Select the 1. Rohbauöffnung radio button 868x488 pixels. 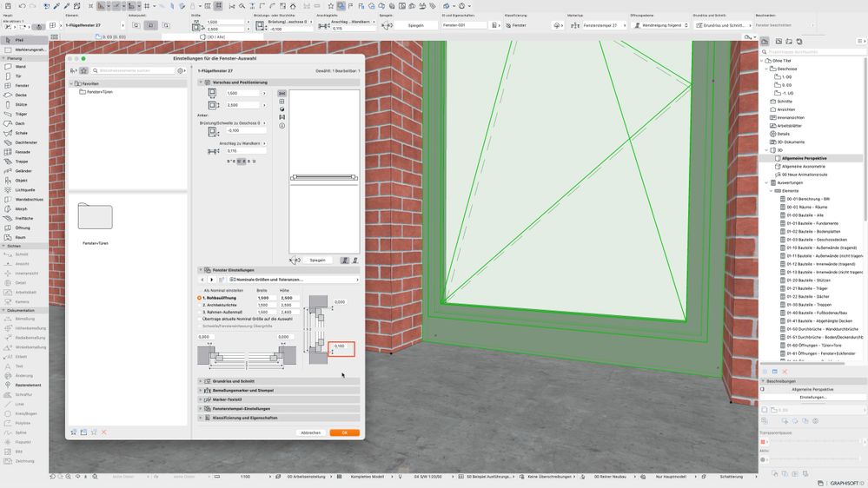click(200, 298)
